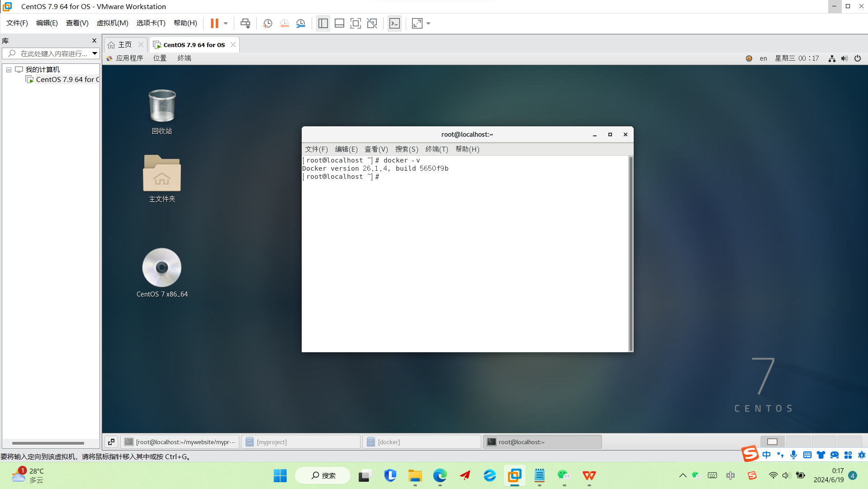This screenshot has height=489, width=868.
Task: Open dropdown arrow next to Pause button
Action: coord(226,23)
